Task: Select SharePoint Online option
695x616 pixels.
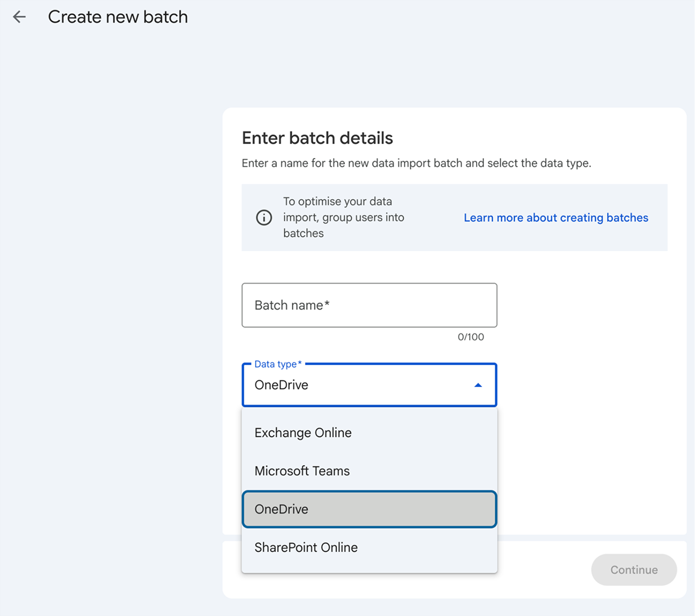Action: pos(369,547)
